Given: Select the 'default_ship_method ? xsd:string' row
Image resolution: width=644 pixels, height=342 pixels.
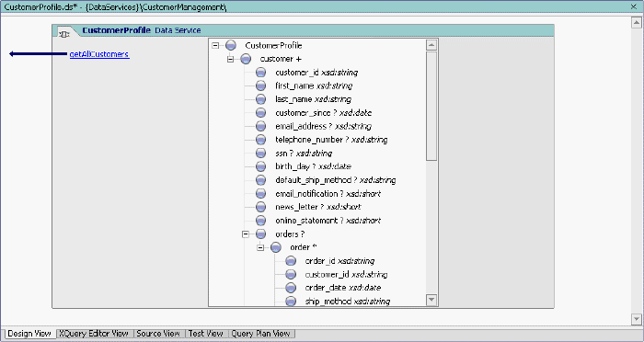Looking at the screenshot, I should pos(336,180).
